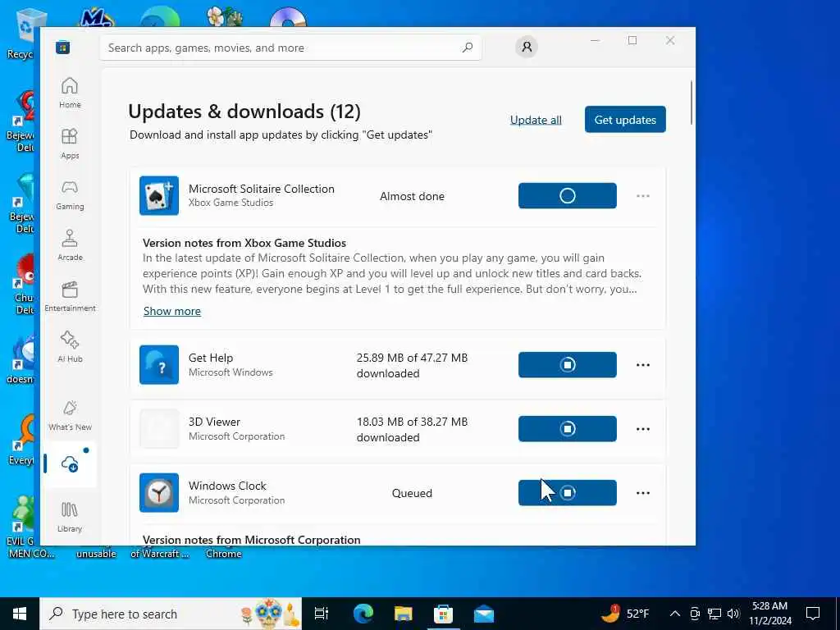Click the search magnifier icon in Store
This screenshot has height=630, width=840.
(467, 48)
